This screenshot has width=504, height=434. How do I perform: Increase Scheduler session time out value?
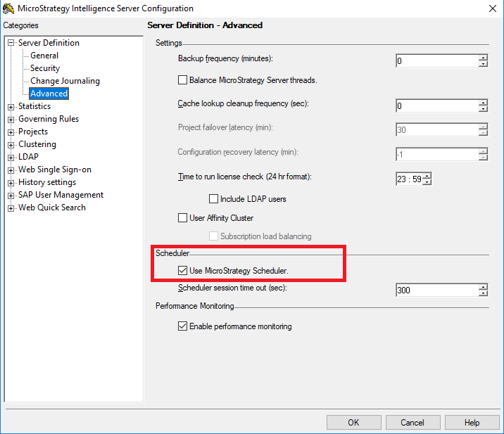483,287
